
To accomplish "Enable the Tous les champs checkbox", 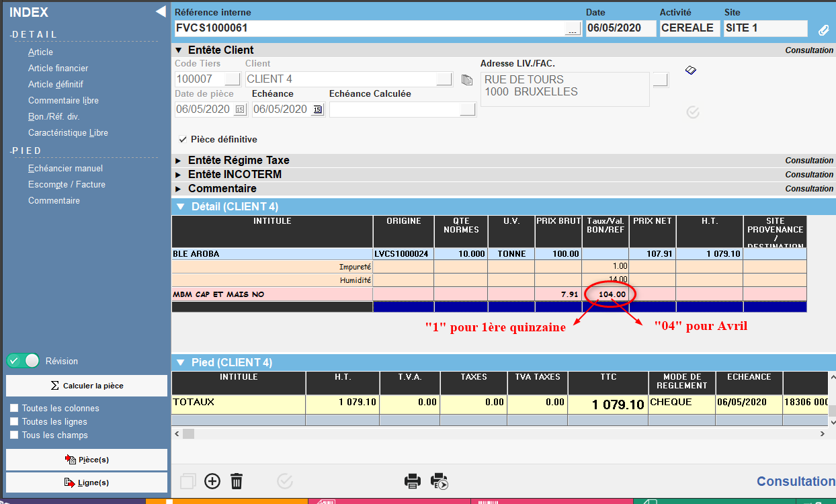I will (14, 435).
